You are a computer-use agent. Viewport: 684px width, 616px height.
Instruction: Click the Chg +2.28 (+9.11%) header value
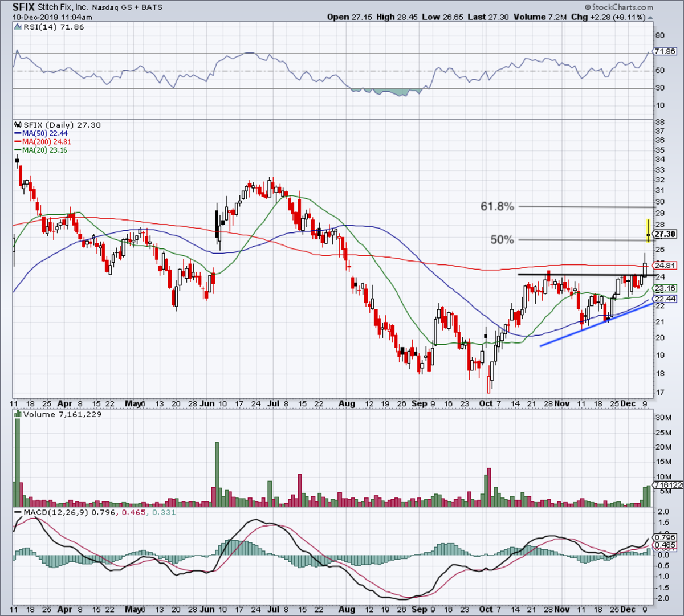coord(609,17)
